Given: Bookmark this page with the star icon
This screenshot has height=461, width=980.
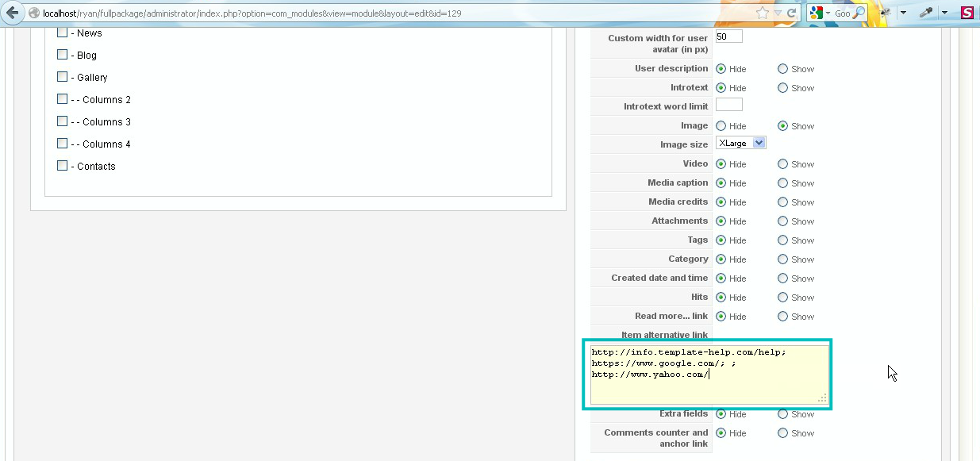Looking at the screenshot, I should pyautogui.click(x=763, y=13).
